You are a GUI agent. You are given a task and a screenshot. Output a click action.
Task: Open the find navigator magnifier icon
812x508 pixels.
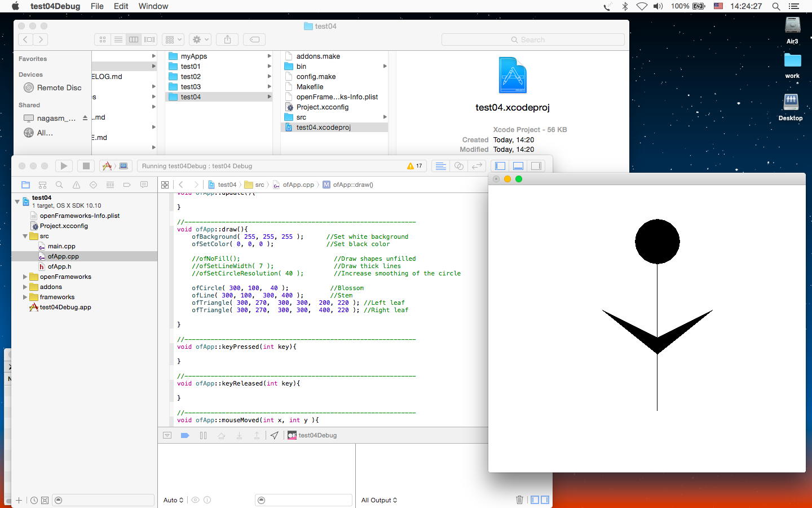click(59, 185)
